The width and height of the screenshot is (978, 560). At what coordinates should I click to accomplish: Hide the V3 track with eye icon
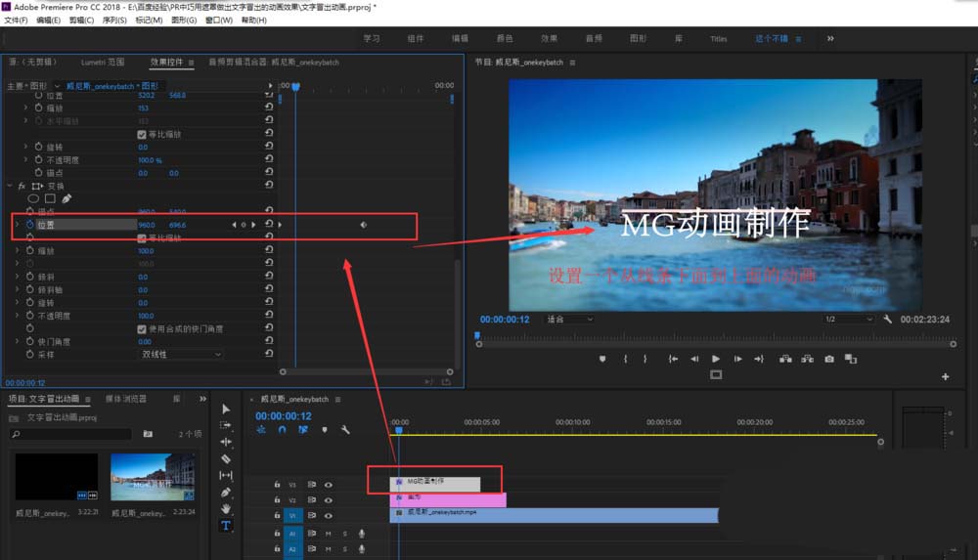(328, 485)
